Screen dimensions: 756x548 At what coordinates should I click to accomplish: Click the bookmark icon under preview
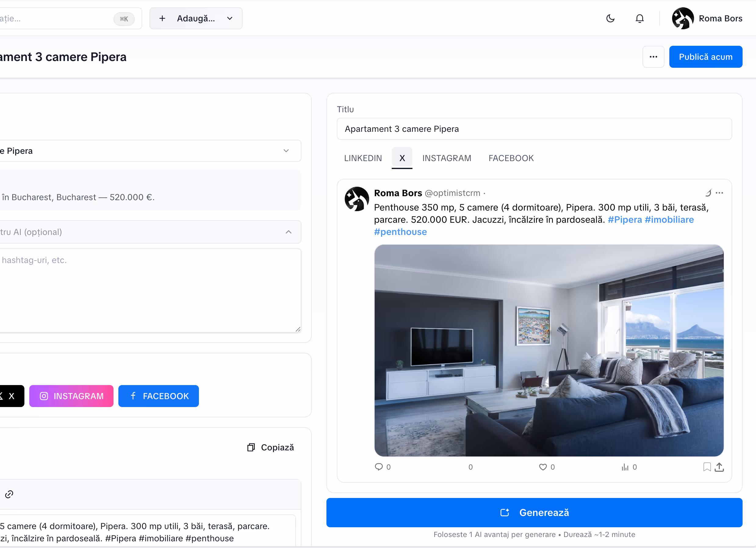(707, 467)
